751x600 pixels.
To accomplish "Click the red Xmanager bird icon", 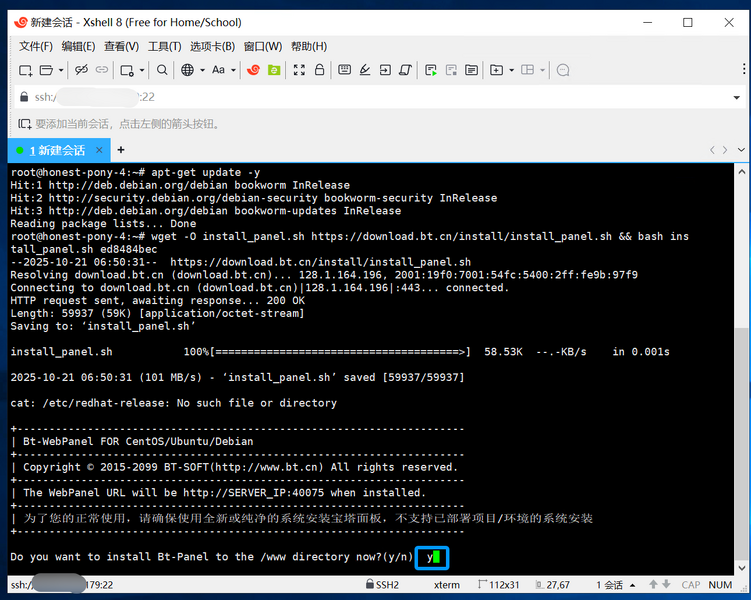I will pyautogui.click(x=254, y=70).
